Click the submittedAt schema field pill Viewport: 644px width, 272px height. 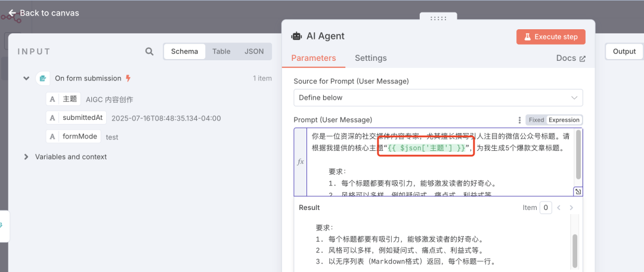point(76,118)
